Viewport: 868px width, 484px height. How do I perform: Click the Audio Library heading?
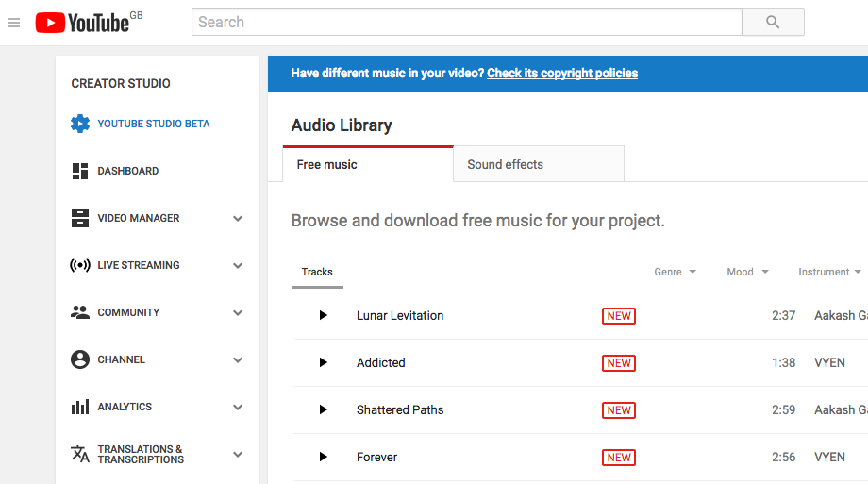pyautogui.click(x=342, y=125)
